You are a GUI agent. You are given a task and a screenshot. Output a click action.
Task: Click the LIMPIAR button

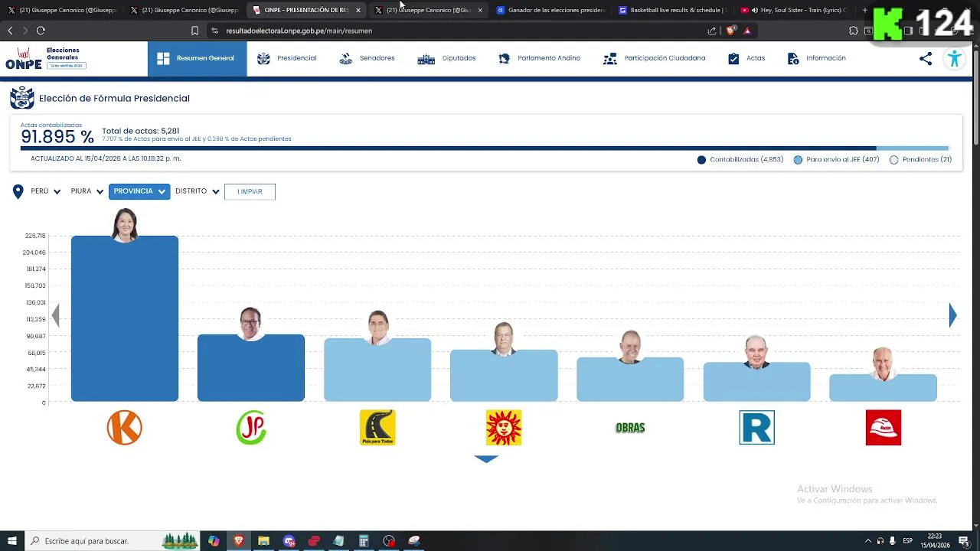[x=250, y=191]
